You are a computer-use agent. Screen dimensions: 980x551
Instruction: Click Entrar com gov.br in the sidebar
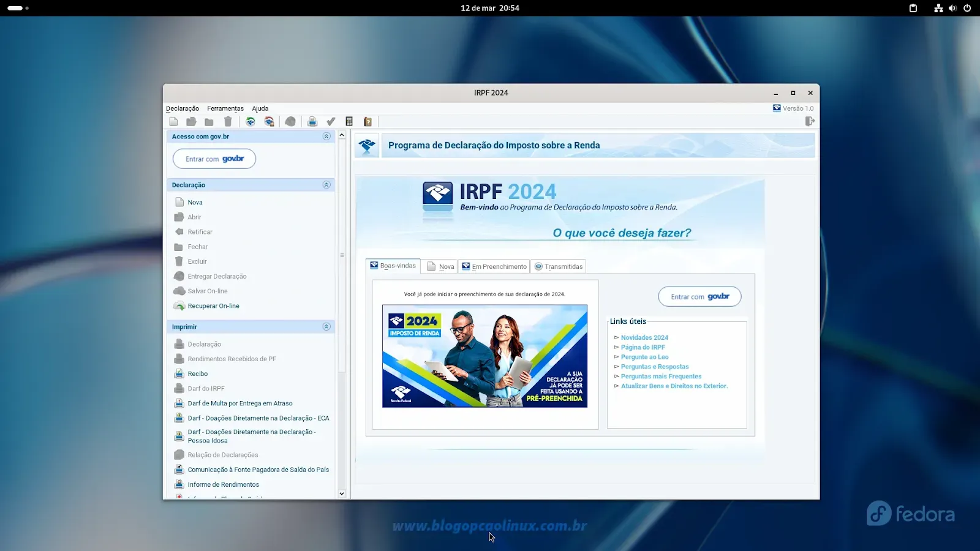pos(214,159)
